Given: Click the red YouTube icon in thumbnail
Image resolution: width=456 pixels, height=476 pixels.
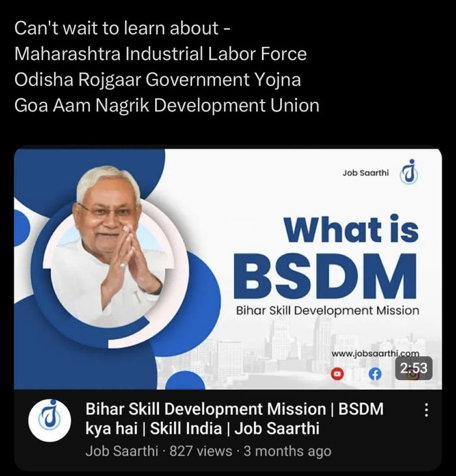Looking at the screenshot, I should coord(337,374).
